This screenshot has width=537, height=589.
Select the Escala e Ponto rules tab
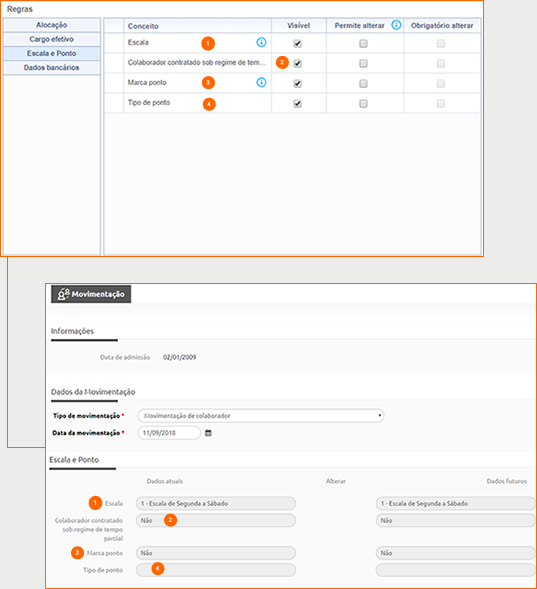coord(52,53)
